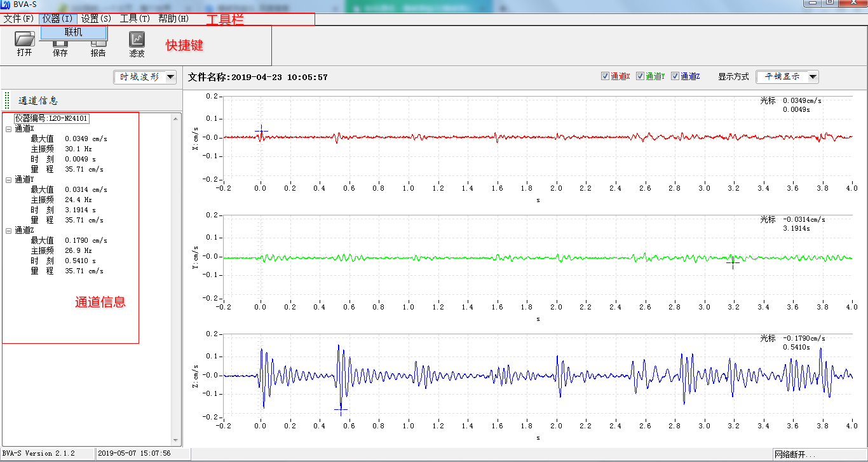The image size is (868, 462).
Task: Open the 工具(T) menu
Action: [135, 19]
